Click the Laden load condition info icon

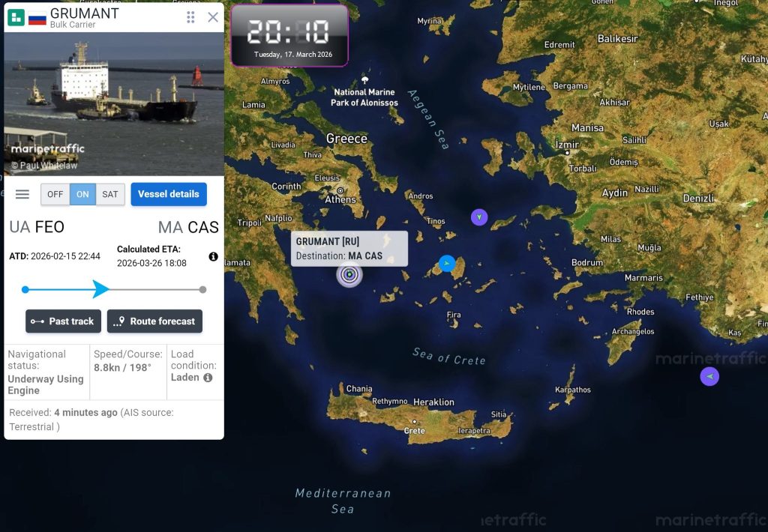pyautogui.click(x=208, y=378)
